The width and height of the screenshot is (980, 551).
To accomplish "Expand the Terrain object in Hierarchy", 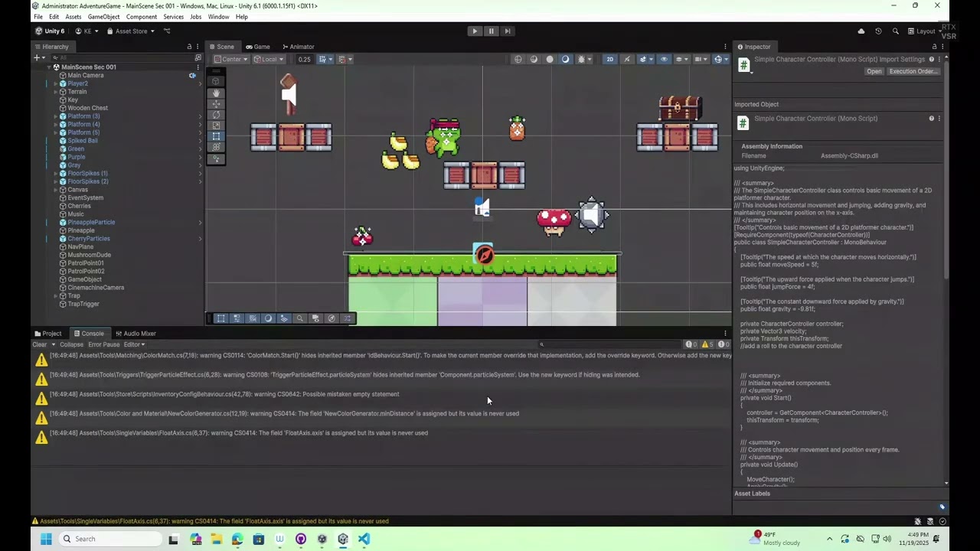I will (x=56, y=92).
